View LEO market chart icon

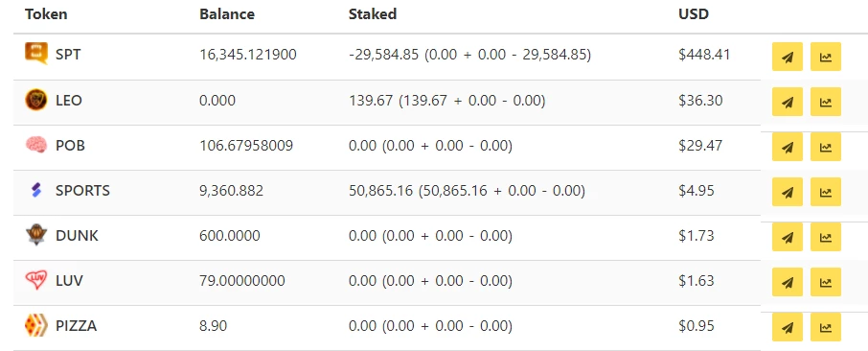[826, 102]
